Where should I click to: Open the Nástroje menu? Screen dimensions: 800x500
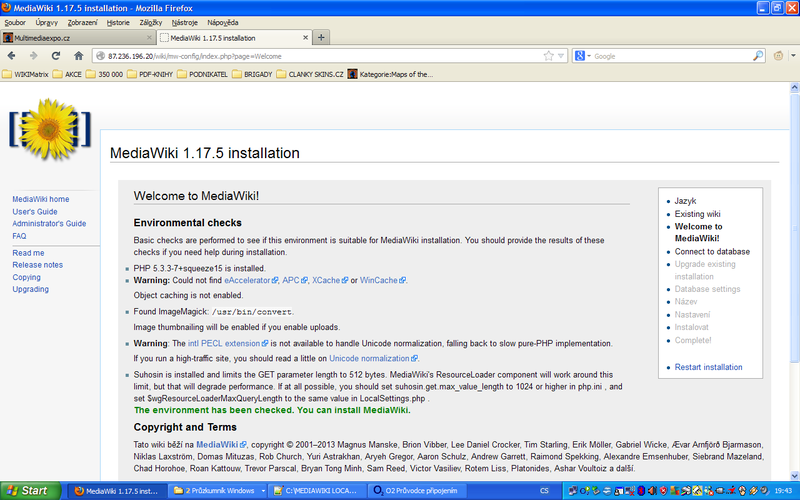[185, 22]
